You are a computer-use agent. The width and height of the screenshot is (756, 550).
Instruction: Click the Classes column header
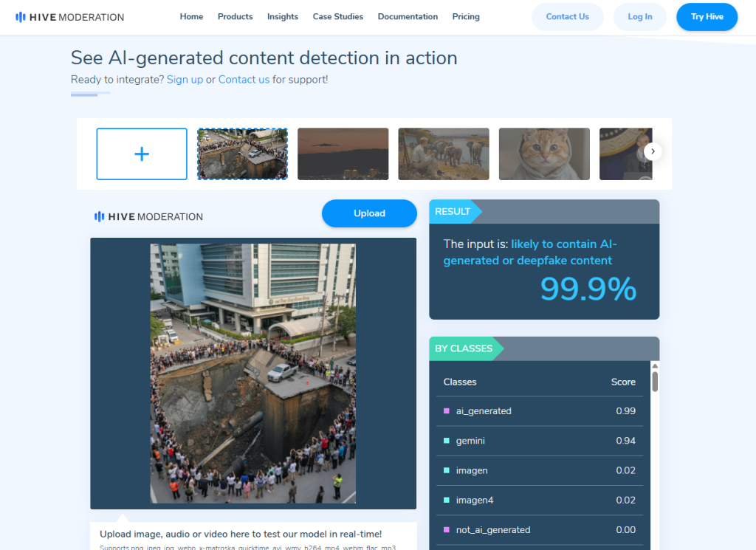click(460, 382)
